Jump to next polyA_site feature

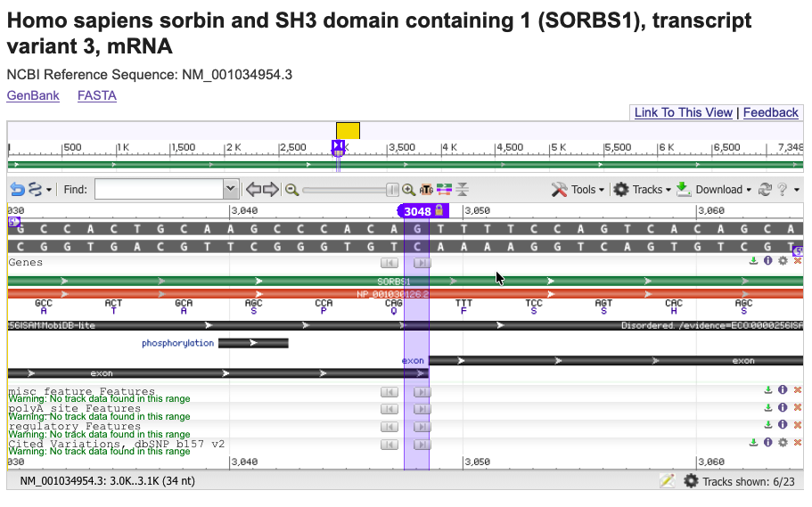coord(422,410)
